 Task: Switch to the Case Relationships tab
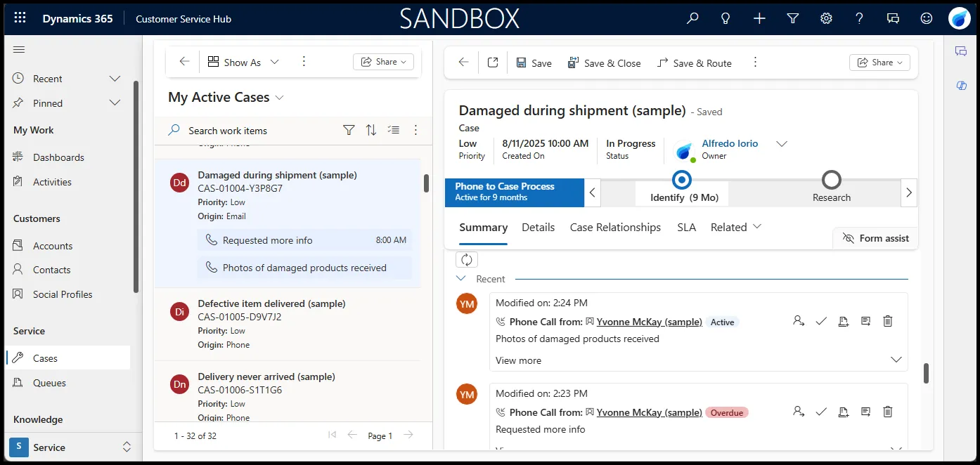(x=615, y=227)
